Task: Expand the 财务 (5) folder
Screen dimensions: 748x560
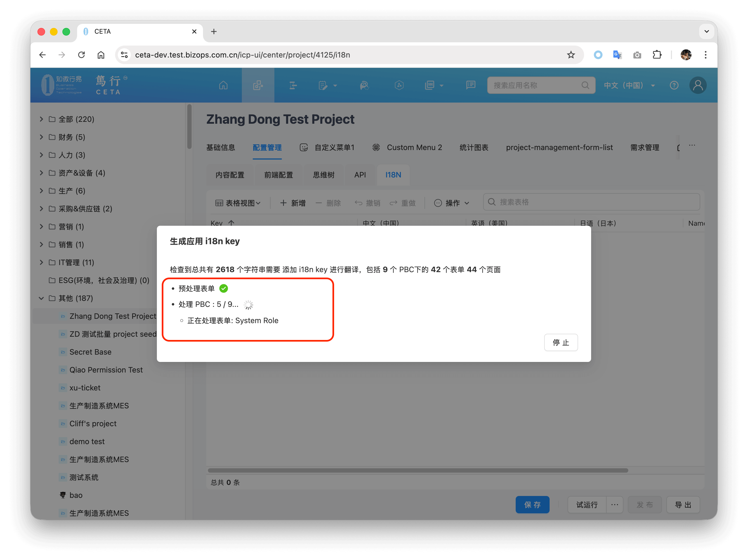Action: [x=41, y=137]
